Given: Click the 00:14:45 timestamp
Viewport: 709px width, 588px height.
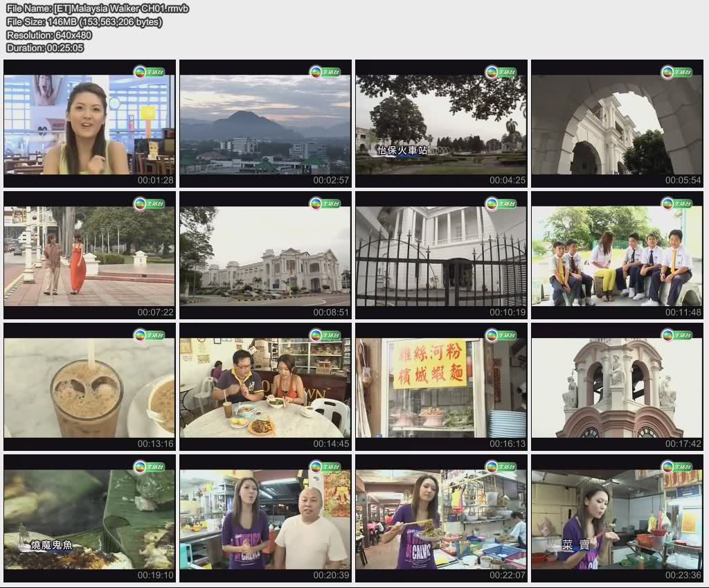Looking at the screenshot, I should pyautogui.click(x=332, y=444).
